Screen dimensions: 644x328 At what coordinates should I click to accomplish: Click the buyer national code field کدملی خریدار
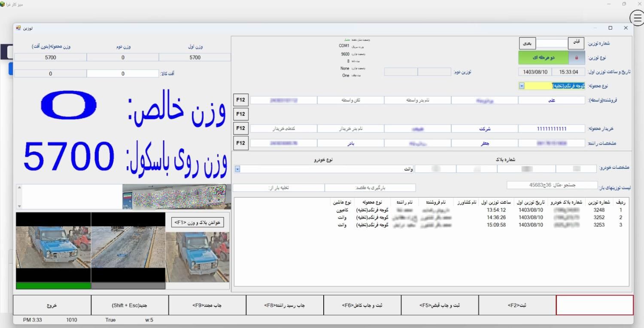[x=284, y=129]
